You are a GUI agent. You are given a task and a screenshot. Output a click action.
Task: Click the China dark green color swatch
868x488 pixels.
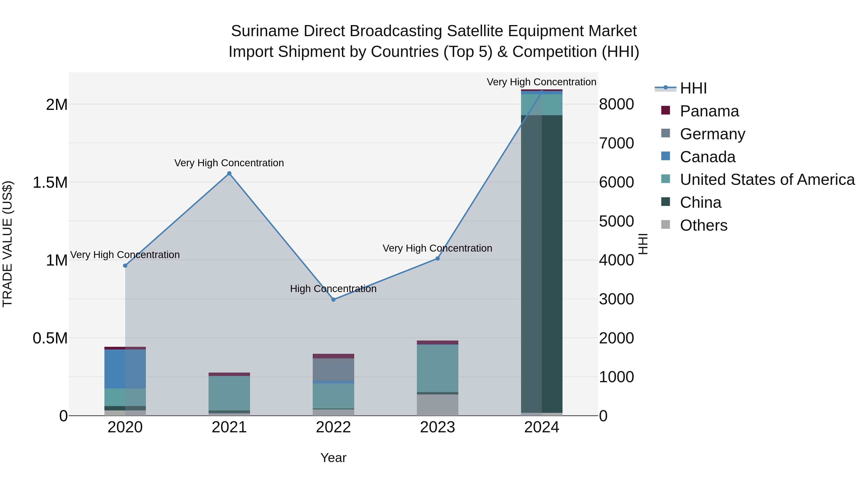665,202
